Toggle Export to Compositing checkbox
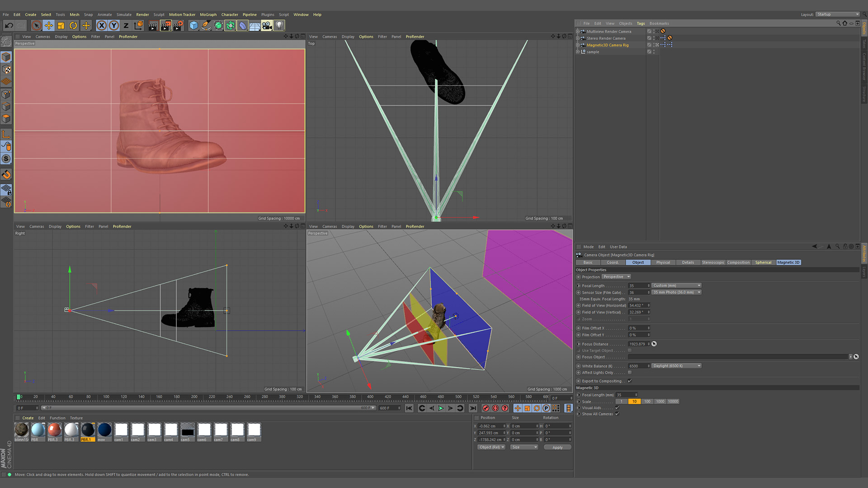This screenshot has height=488, width=868. click(x=630, y=381)
